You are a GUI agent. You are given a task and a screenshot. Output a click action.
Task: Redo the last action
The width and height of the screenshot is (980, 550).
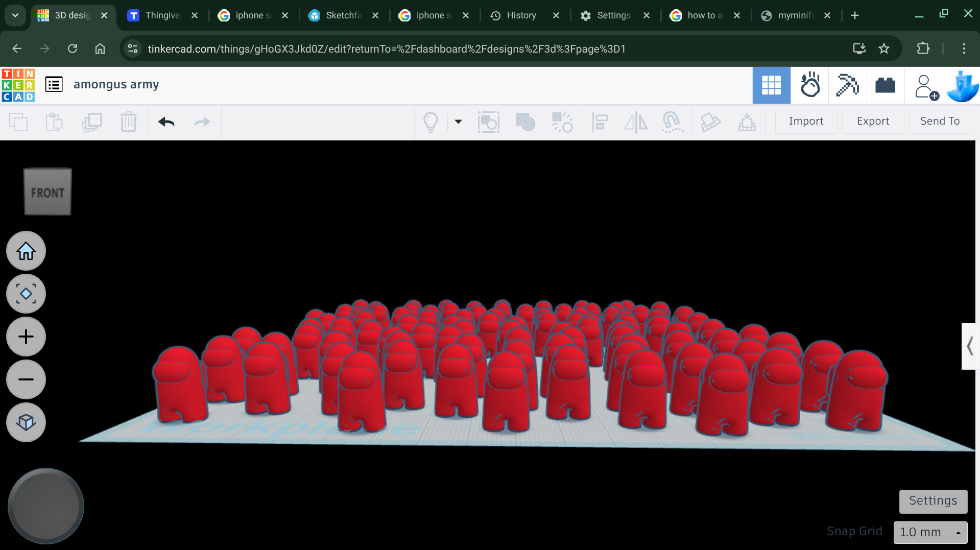coord(202,122)
